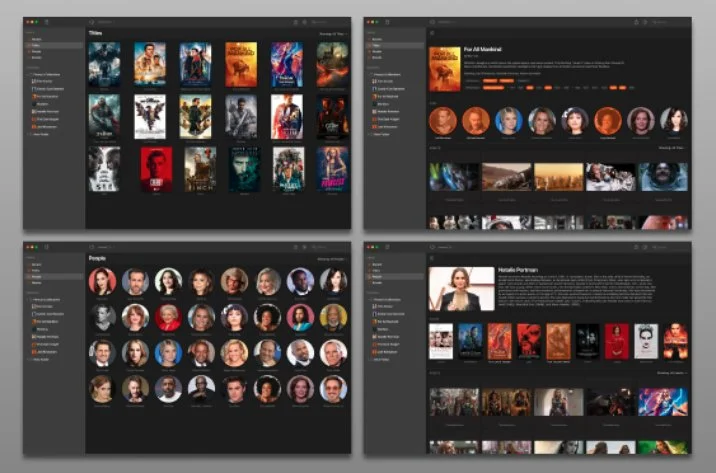The width and height of the screenshot is (716, 473).
Task: Go back using the chevron in the Natalie Portman window
Action: [432, 258]
